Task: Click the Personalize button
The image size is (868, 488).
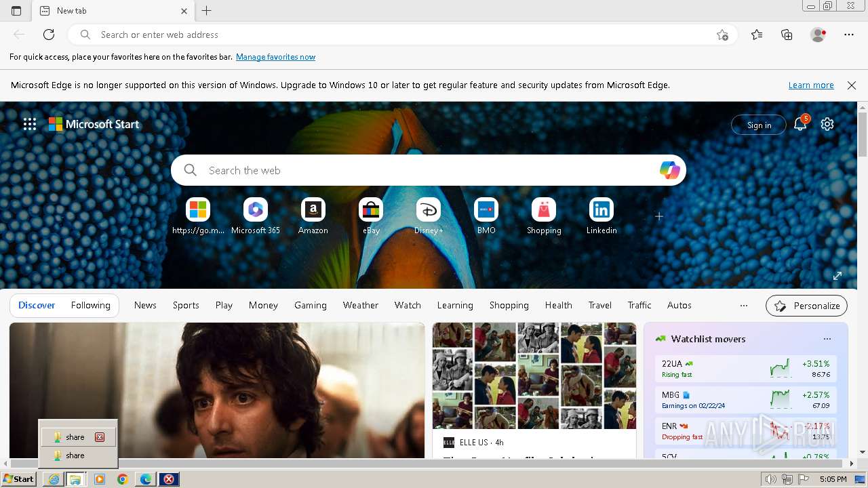Action: coord(806,306)
